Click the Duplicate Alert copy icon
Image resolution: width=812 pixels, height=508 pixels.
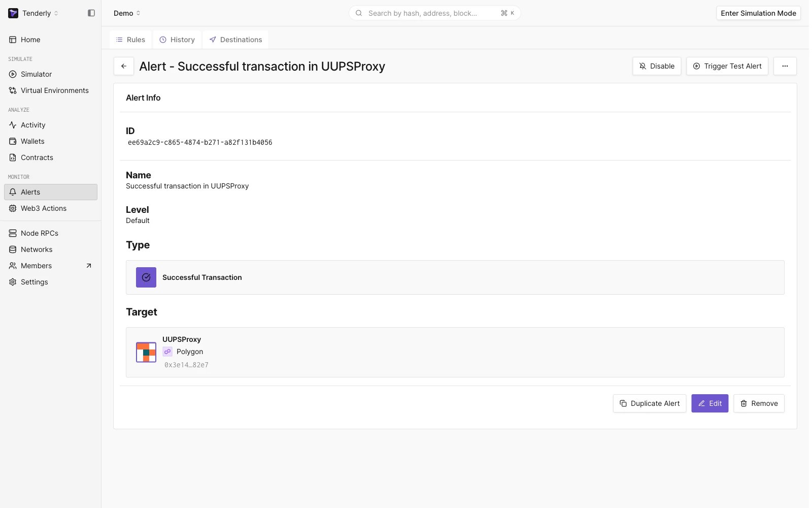[623, 403]
